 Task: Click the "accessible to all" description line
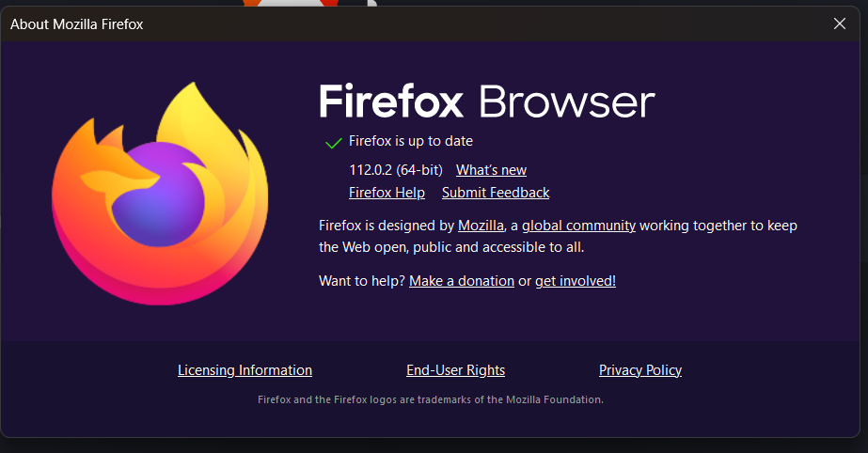[x=451, y=248]
